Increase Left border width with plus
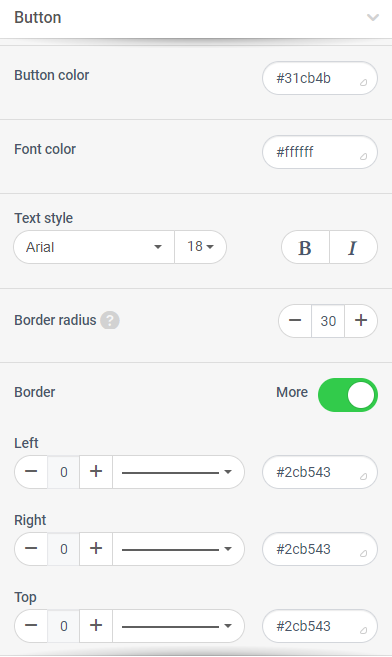 point(96,472)
